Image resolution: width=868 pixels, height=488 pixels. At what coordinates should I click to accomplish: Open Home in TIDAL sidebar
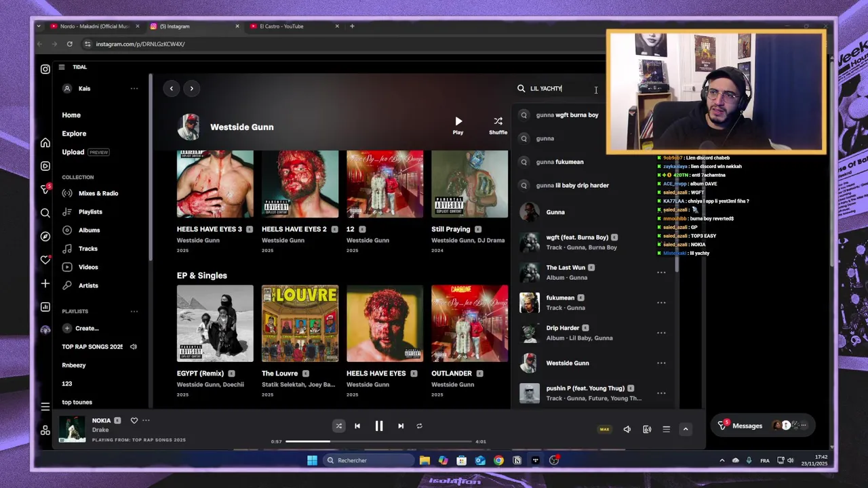click(71, 115)
